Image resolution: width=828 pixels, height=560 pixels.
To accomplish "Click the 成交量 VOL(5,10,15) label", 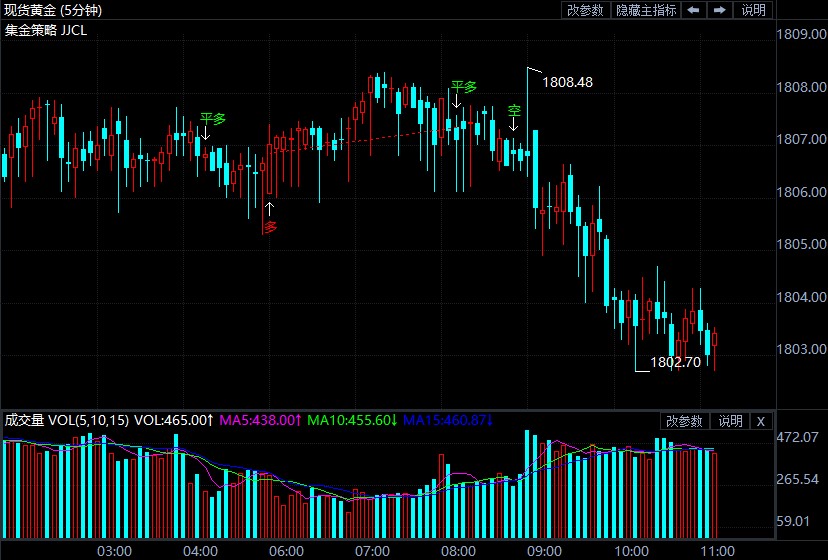I will click(67, 421).
